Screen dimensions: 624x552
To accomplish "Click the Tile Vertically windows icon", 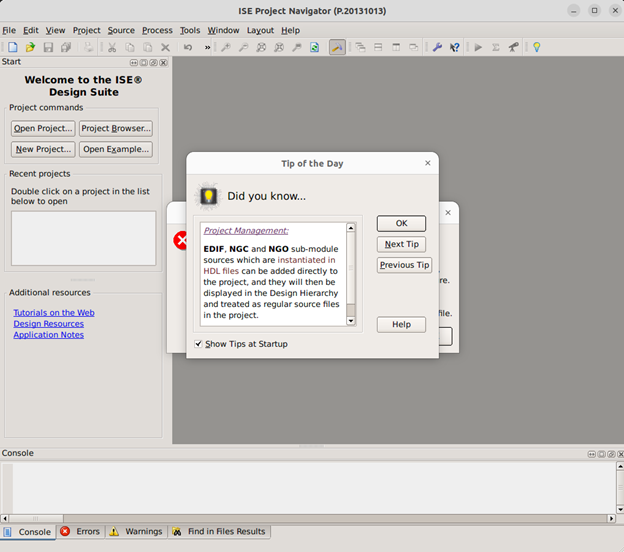I will click(x=396, y=47).
